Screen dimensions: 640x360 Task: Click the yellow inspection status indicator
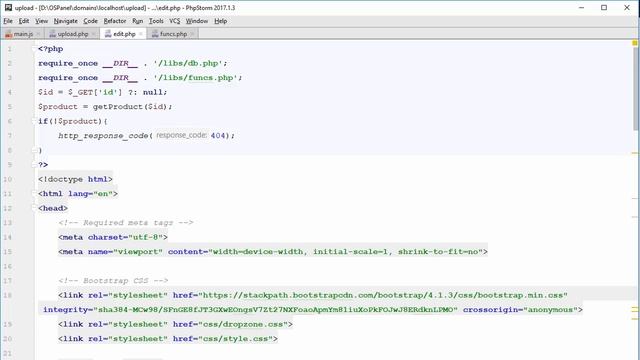(635, 43)
